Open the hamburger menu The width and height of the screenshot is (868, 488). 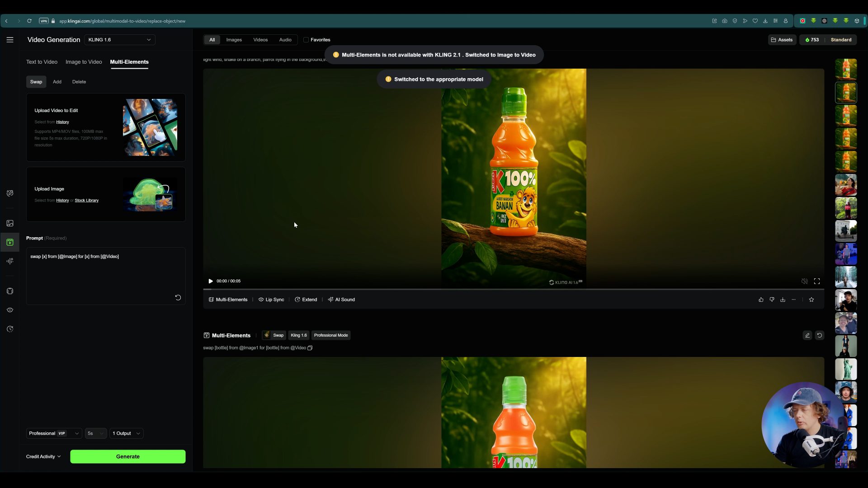[x=10, y=40]
